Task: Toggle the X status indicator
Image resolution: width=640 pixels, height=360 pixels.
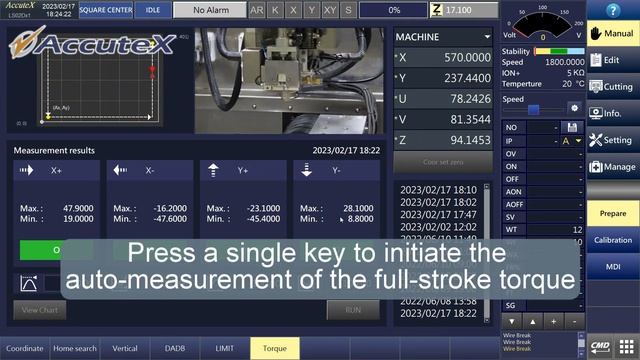Action: click(x=293, y=10)
